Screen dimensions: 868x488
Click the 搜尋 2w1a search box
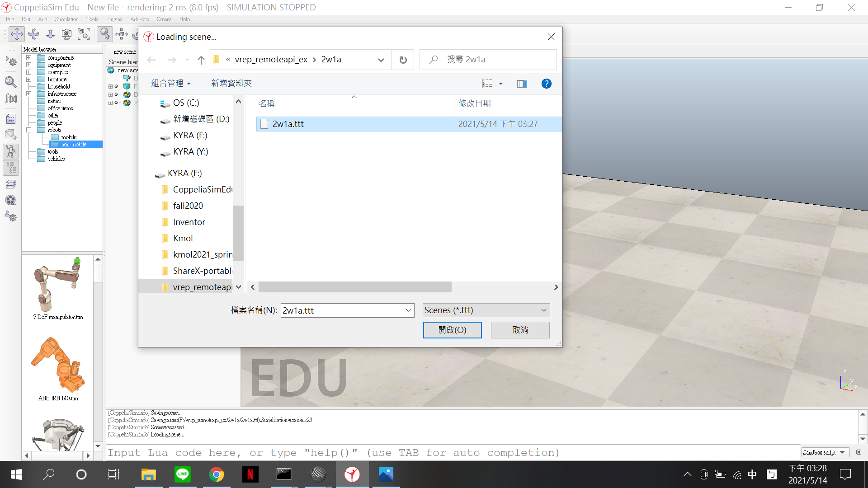[x=488, y=60]
